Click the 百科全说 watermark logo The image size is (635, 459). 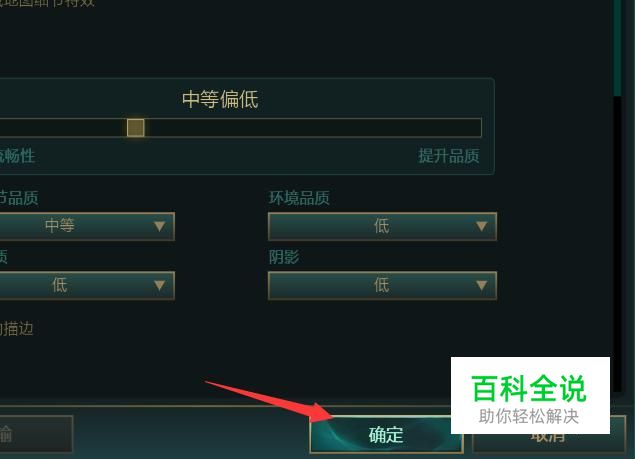[530, 395]
